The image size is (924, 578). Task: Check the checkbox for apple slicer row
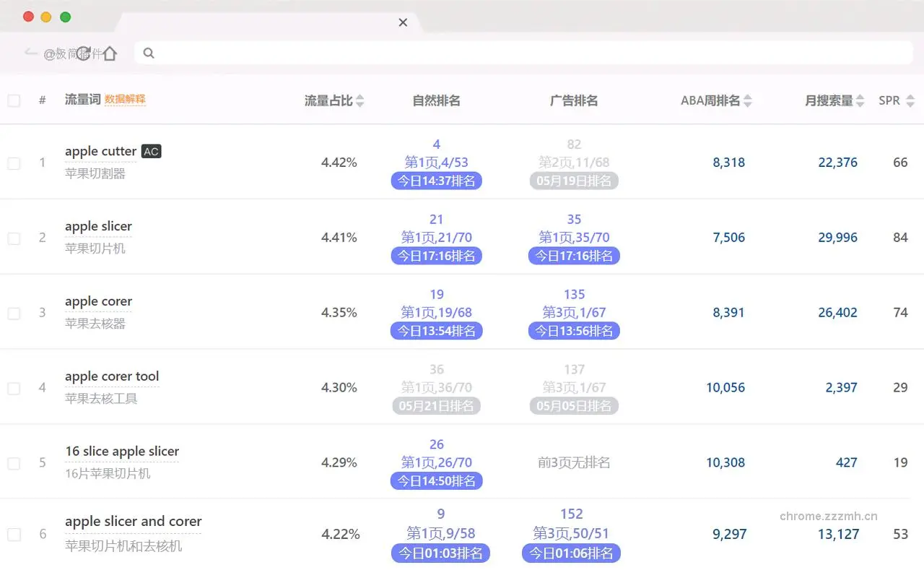click(x=13, y=237)
